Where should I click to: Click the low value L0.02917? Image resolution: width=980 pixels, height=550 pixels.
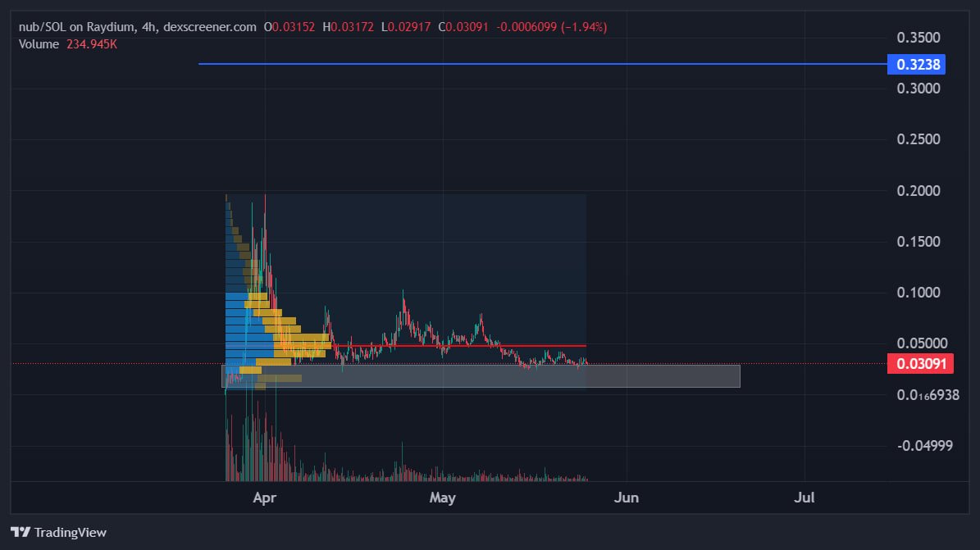point(406,27)
